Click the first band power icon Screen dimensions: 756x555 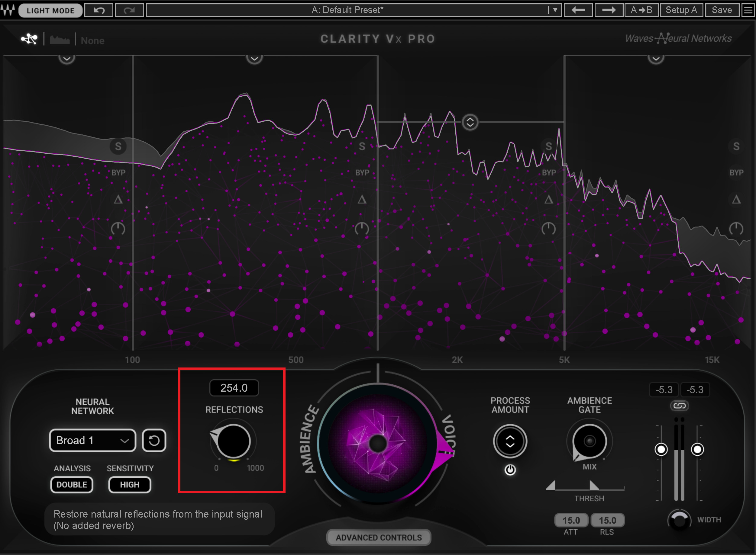(118, 229)
